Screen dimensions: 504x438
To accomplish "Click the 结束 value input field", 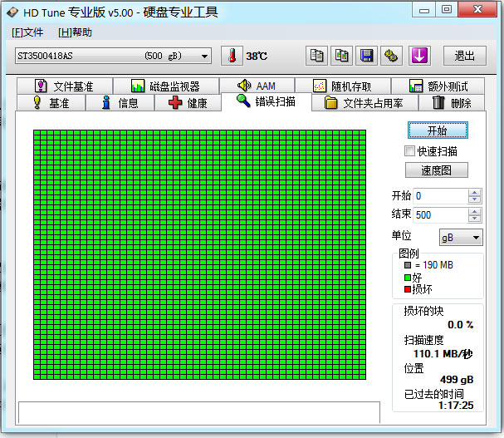I will [x=441, y=215].
